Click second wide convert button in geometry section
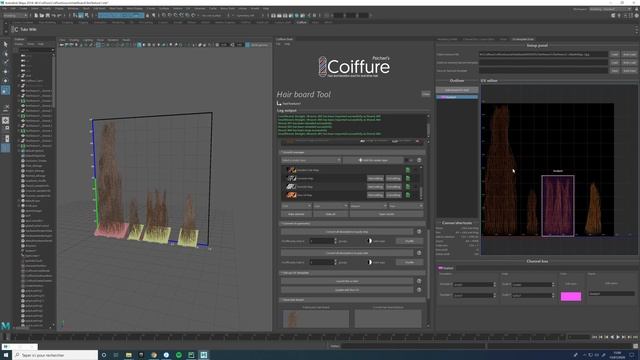 347,253
